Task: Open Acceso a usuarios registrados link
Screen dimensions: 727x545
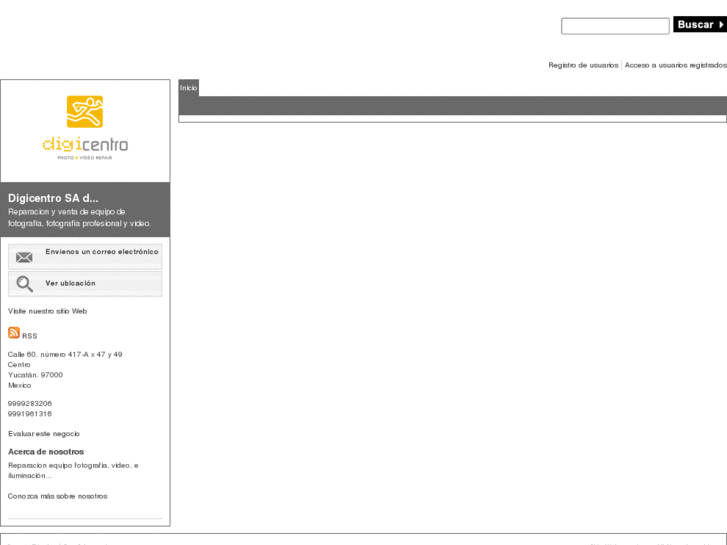Action: (676, 65)
